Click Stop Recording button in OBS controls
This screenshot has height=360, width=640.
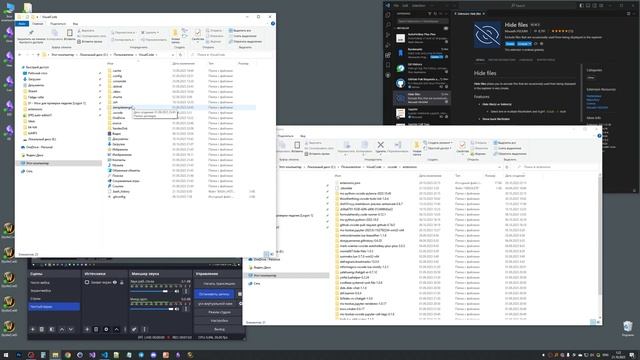214,294
